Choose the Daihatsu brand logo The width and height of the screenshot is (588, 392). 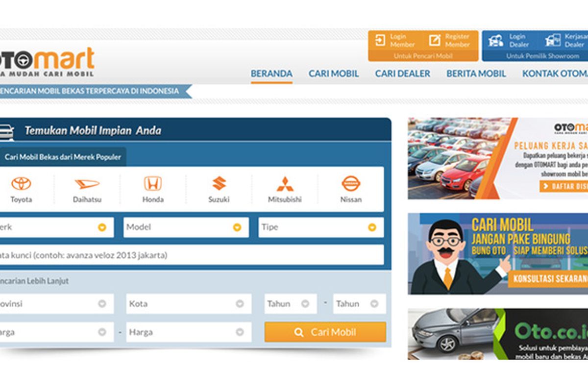coord(87,184)
